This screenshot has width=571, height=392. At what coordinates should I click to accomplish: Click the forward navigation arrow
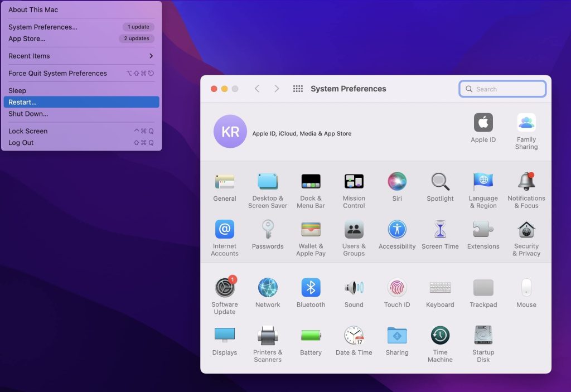click(277, 88)
